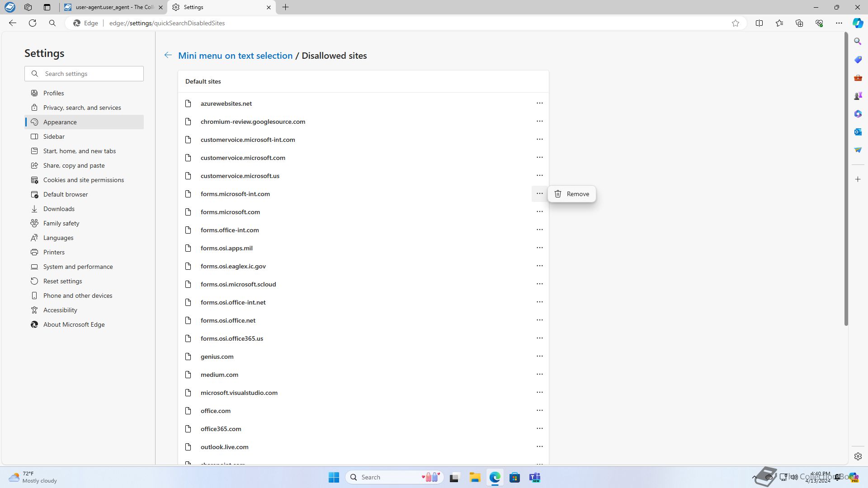Open sidebar Microsoft 365 icon
868x488 pixels.
coord(858,114)
